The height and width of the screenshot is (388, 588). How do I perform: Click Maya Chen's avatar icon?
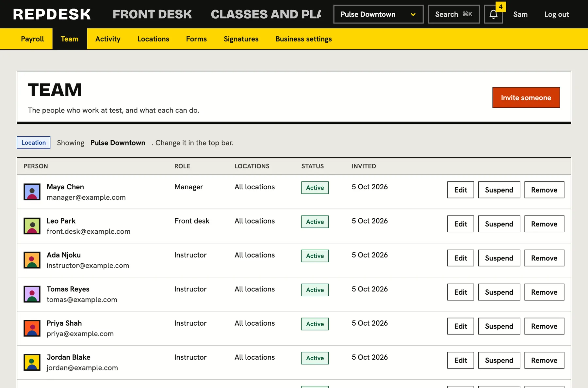pos(32,192)
